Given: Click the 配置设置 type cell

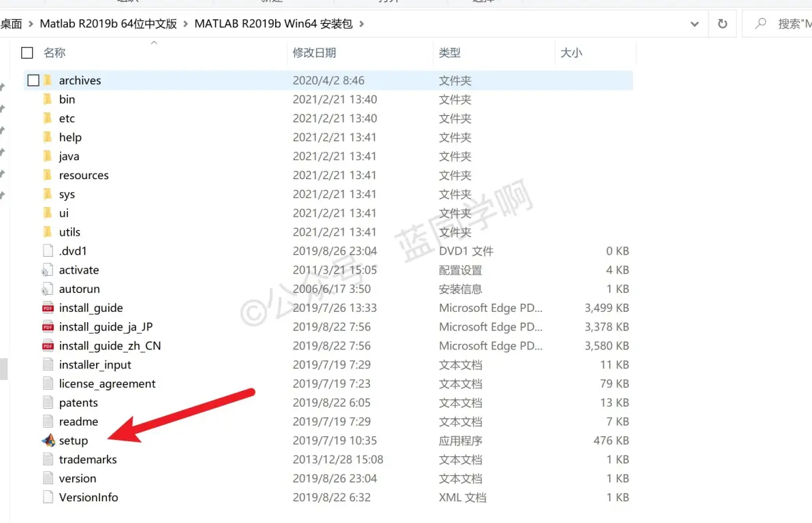Looking at the screenshot, I should 460,270.
